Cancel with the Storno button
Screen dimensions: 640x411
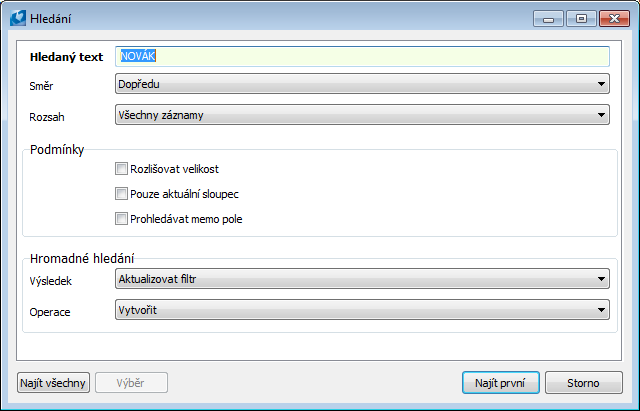tap(583, 382)
